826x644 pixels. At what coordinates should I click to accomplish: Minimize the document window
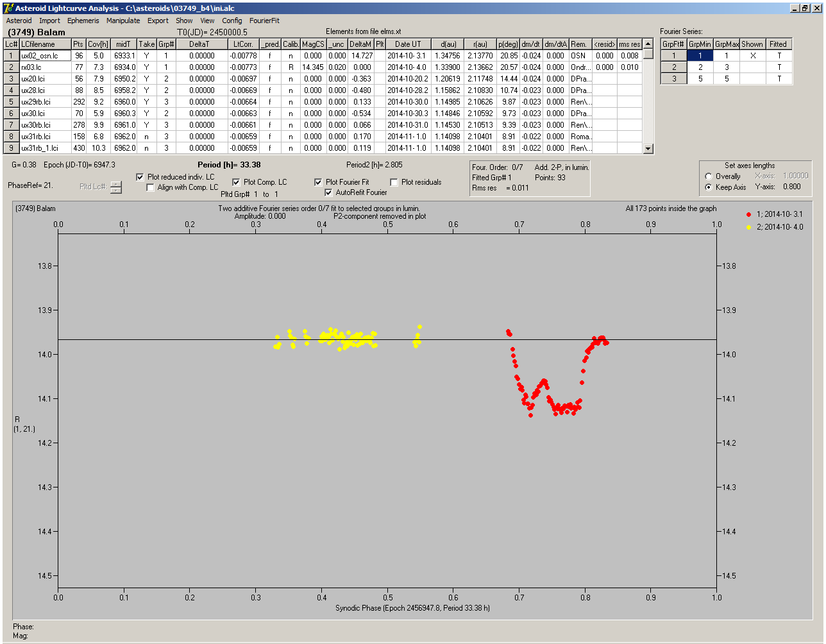[x=794, y=8]
